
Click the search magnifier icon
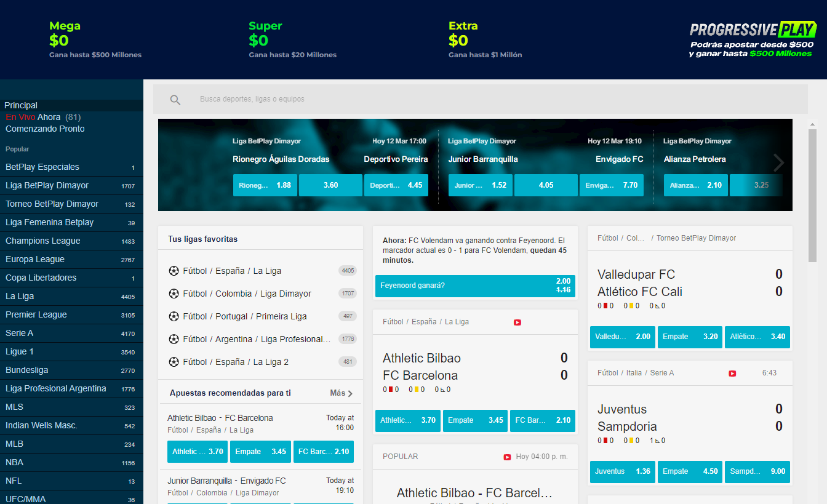click(x=175, y=100)
